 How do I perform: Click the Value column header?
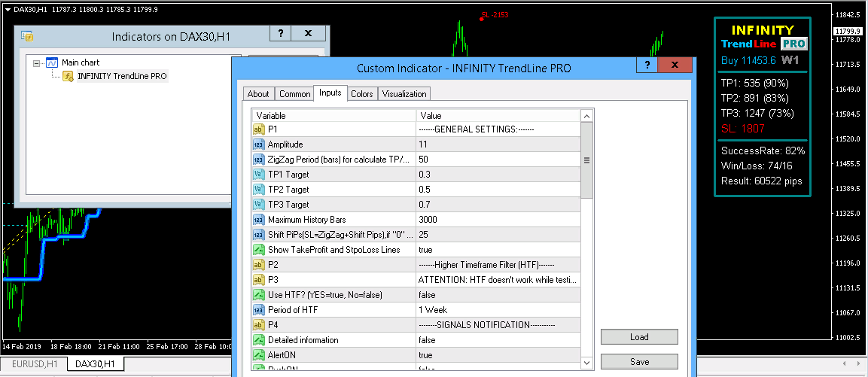pos(498,116)
